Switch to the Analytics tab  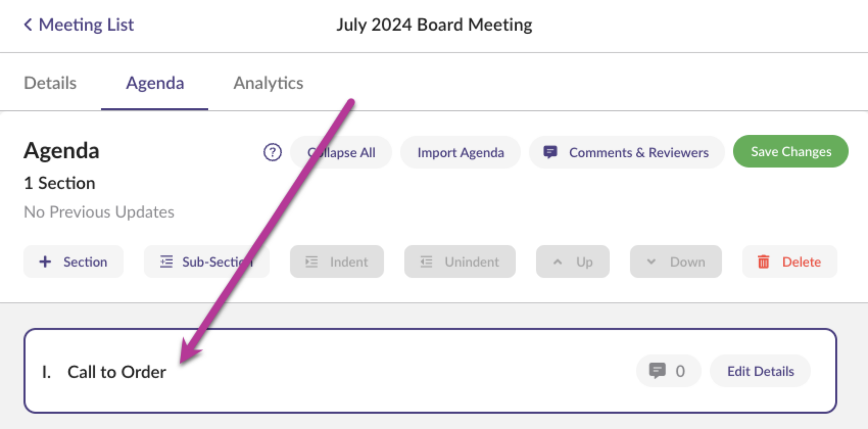pos(269,83)
